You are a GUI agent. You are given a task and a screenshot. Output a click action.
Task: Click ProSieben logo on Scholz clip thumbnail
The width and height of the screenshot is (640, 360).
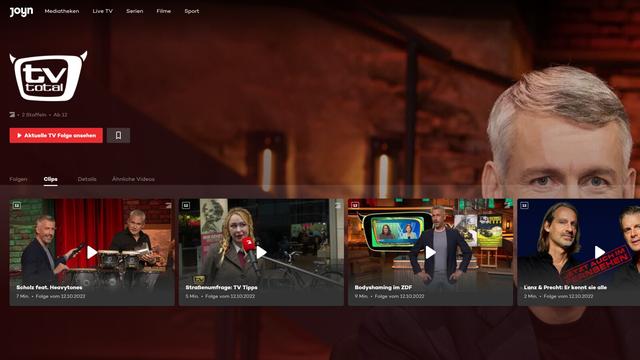169,205
